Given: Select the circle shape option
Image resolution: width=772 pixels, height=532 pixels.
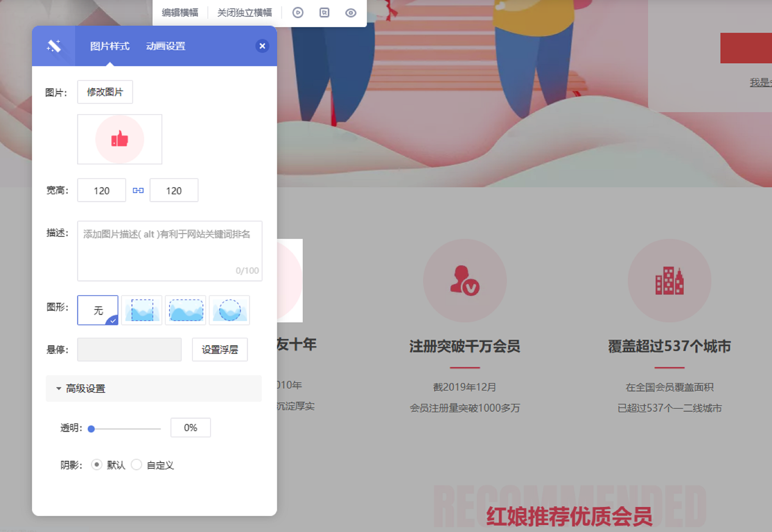Looking at the screenshot, I should tap(229, 310).
